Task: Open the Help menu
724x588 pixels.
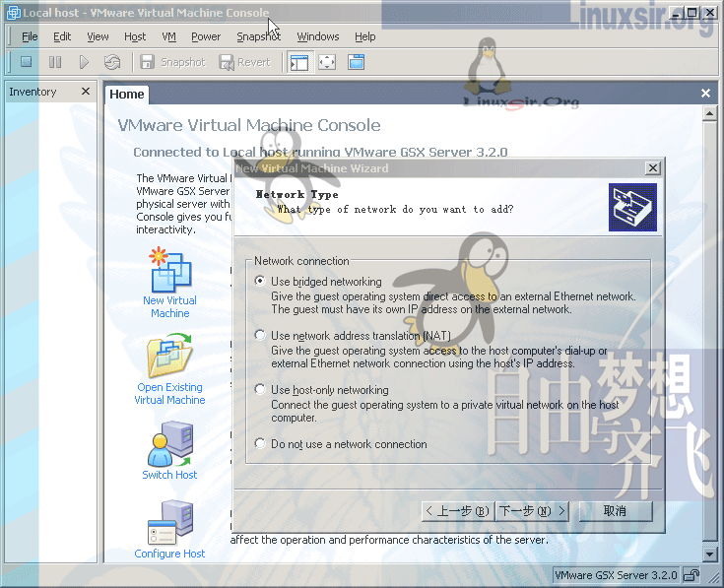Action: [364, 36]
